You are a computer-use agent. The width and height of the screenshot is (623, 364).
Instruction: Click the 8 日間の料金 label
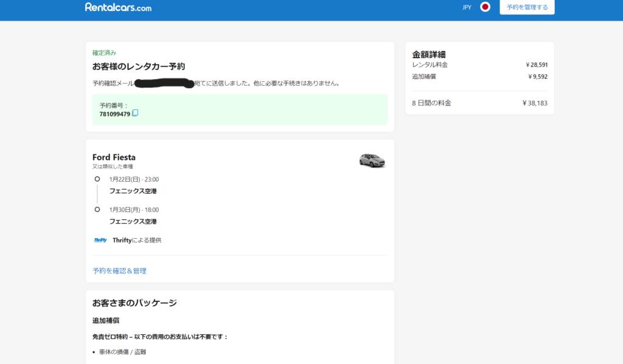tap(431, 103)
